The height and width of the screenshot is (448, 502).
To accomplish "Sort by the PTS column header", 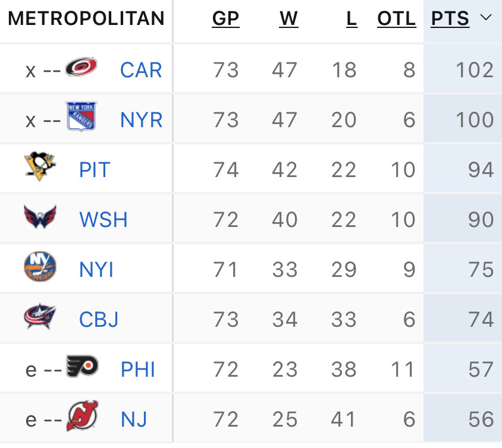I will 450,19.
